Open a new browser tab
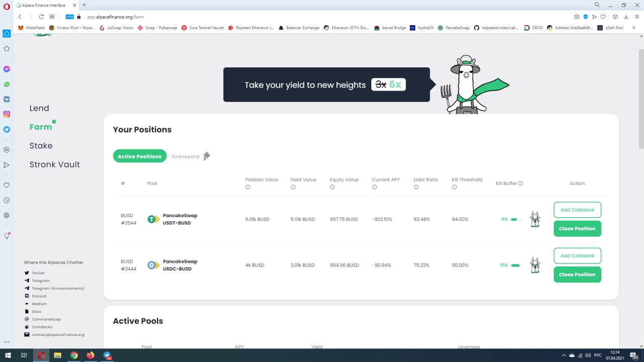Screen dimensions: 644x362 pos(84,5)
